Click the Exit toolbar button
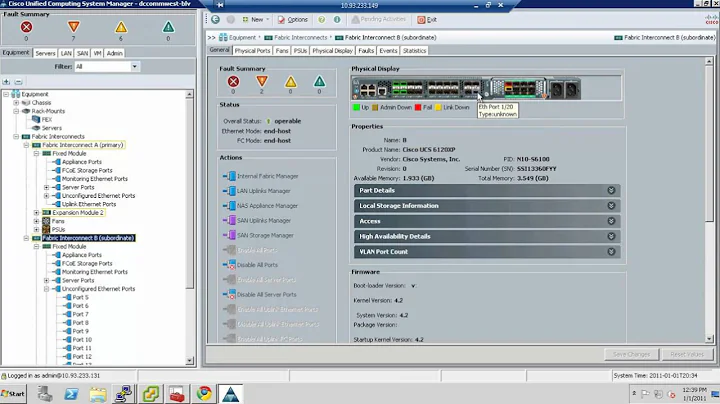720x404 pixels. point(427,20)
